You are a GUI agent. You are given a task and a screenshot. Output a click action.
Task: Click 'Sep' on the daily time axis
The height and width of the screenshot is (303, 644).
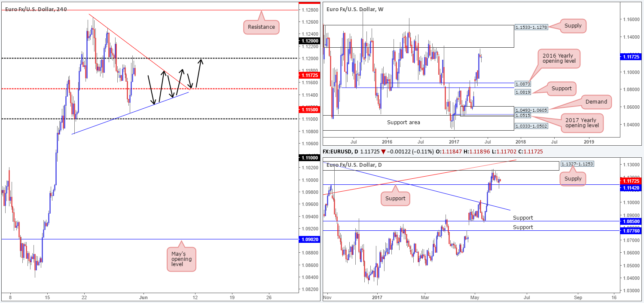[578, 297]
